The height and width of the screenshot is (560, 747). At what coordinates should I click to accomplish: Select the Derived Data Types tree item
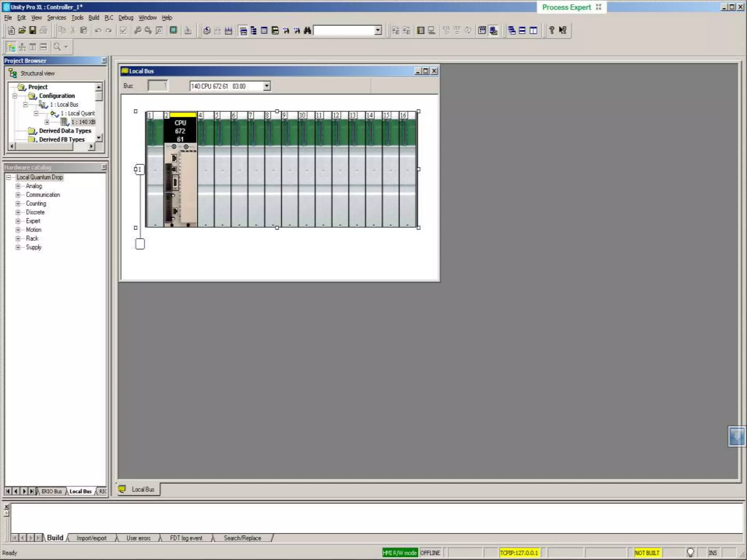(x=65, y=131)
